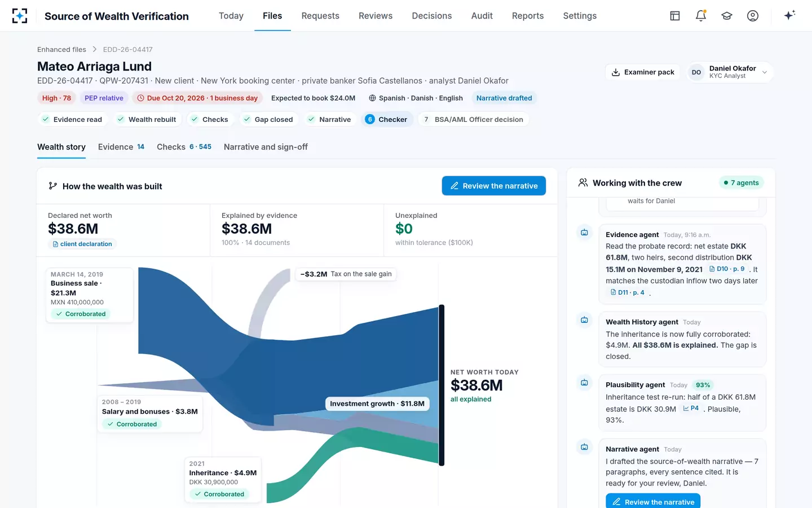Viewport: 812px width, 508px height.
Task: Expand the Daniel Okafor analyst dropdown
Action: click(730, 72)
